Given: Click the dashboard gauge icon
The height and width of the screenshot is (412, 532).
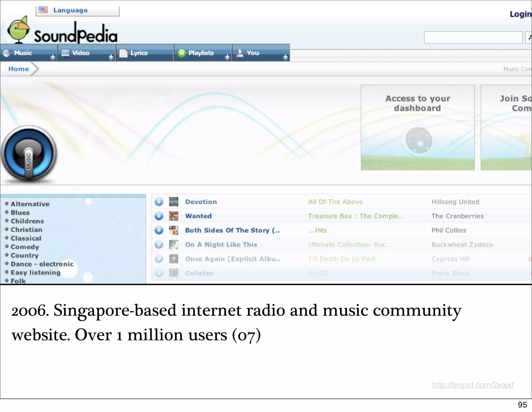Looking at the screenshot, I should coord(419,141).
